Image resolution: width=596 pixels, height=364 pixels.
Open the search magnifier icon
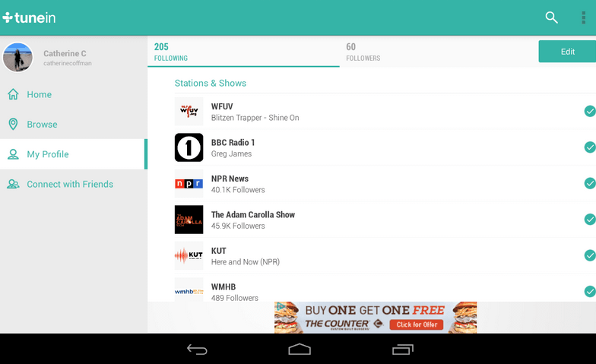[551, 17]
